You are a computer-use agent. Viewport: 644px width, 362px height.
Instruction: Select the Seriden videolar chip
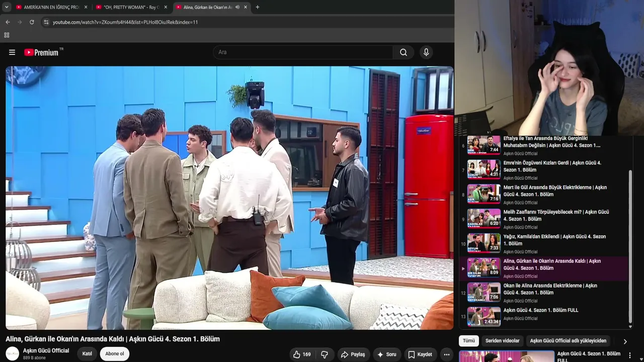point(503,341)
